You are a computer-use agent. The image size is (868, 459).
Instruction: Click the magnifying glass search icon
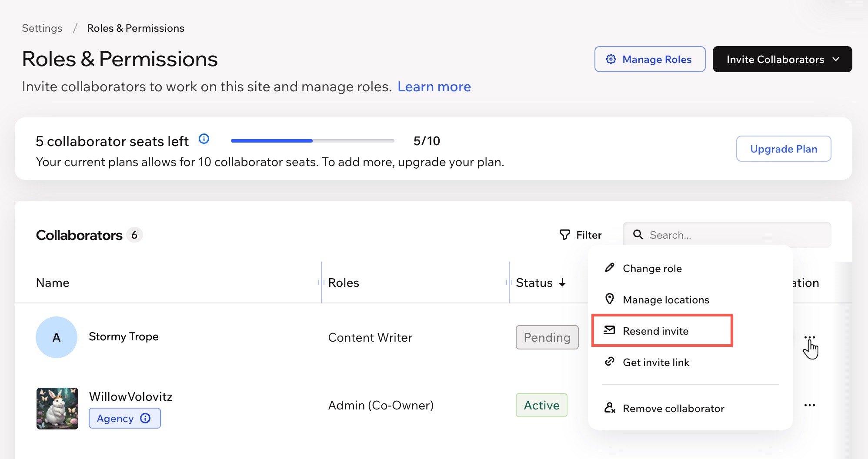pyautogui.click(x=638, y=235)
